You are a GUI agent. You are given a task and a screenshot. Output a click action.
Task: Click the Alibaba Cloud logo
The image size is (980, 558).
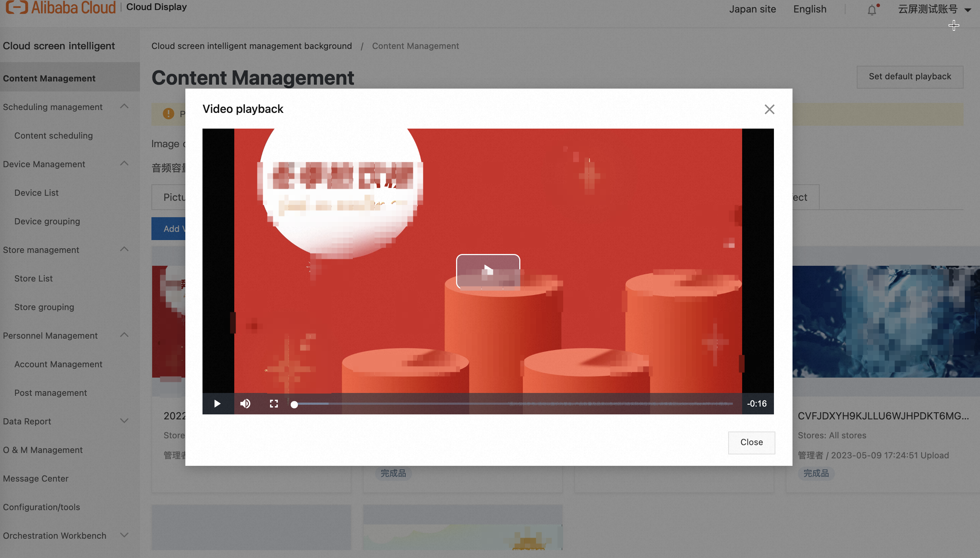(x=60, y=7)
